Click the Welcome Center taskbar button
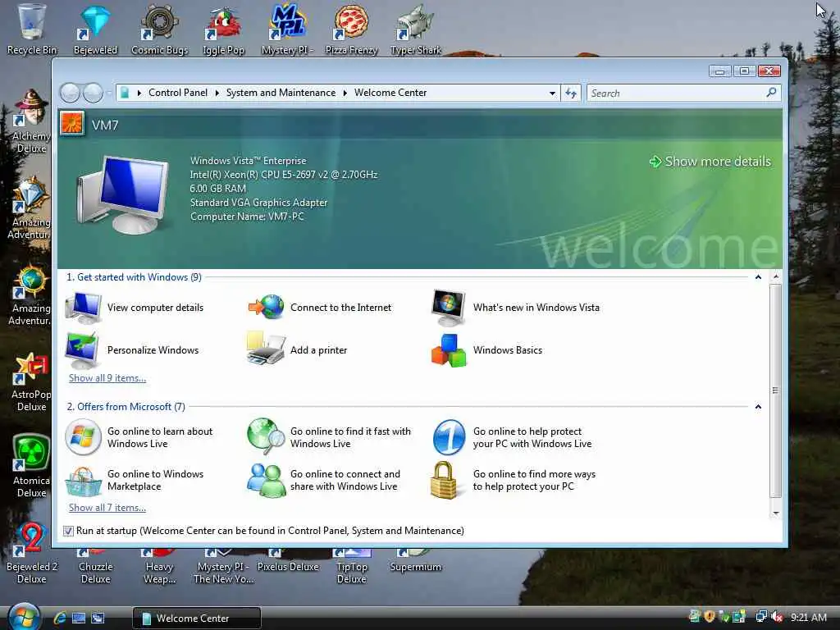840x630 pixels. point(197,618)
